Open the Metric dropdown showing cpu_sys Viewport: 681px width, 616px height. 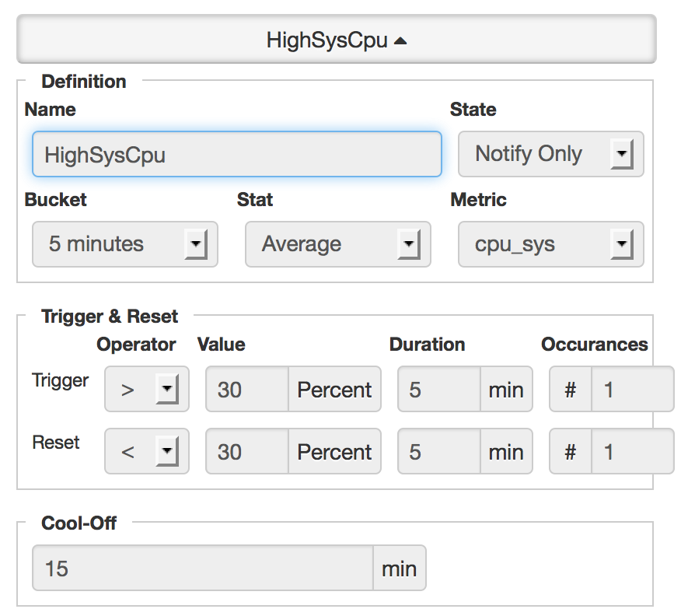point(550,244)
